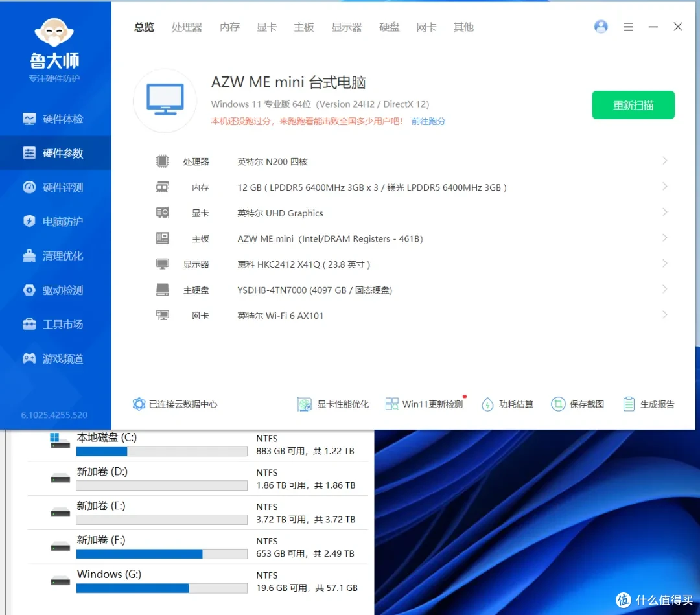Switch to the 总览 tab
Viewport: 700px width, 615px height.
(x=144, y=27)
